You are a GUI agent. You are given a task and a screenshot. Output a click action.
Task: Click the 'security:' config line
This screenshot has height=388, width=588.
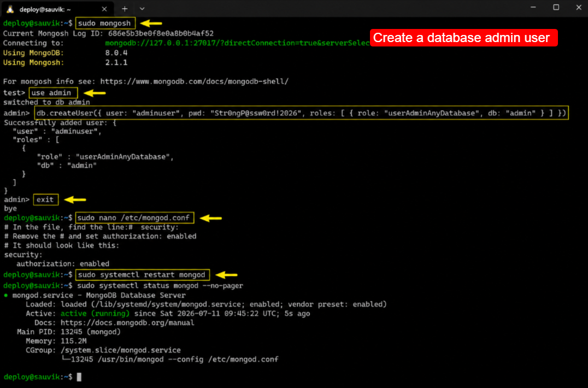(23, 255)
